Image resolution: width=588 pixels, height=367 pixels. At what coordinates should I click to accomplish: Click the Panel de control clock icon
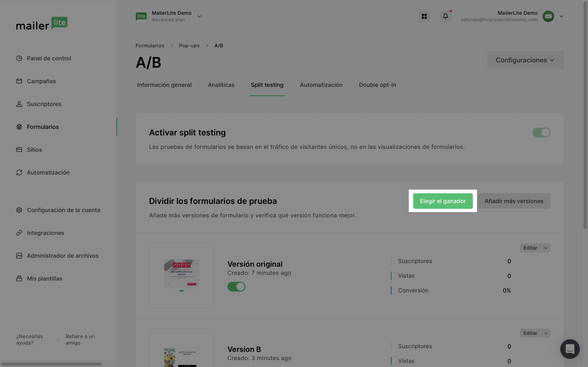click(19, 59)
